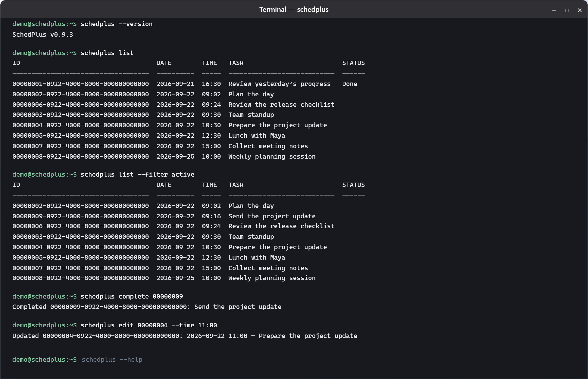Minimize the Terminal schedplus window
The width and height of the screenshot is (588, 379).
point(554,10)
